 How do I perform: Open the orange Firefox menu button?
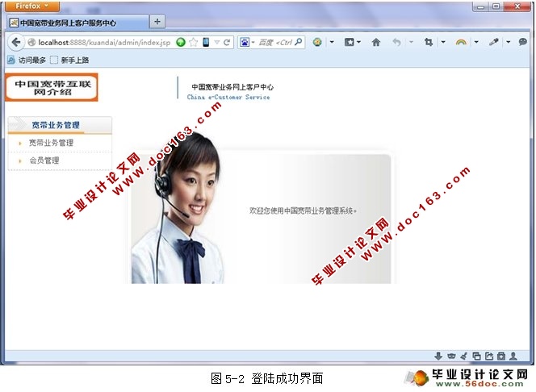coord(31,6)
